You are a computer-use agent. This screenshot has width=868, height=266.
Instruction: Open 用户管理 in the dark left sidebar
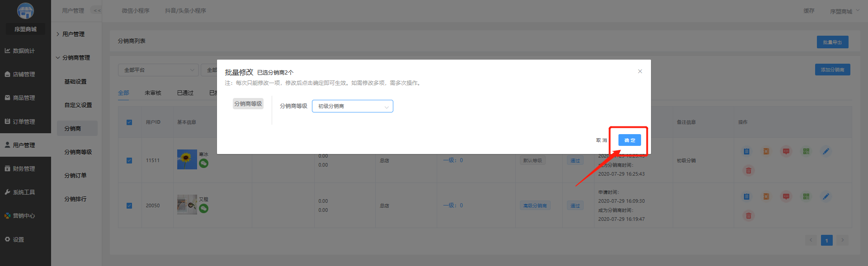[x=25, y=145]
